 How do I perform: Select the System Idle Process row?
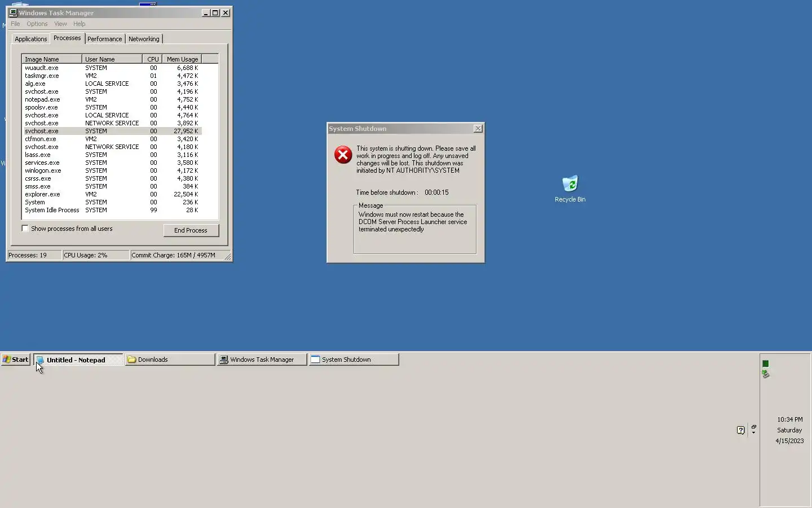click(112, 210)
